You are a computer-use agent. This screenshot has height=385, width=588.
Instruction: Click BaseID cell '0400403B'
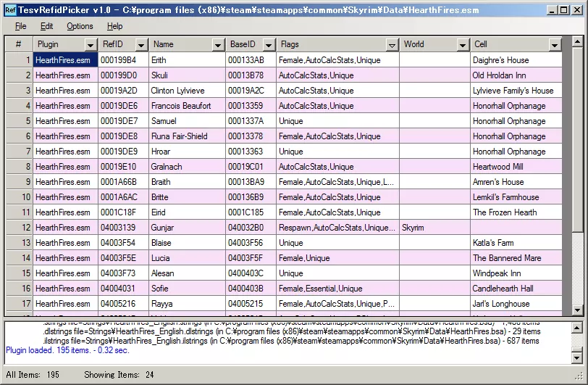251,289
